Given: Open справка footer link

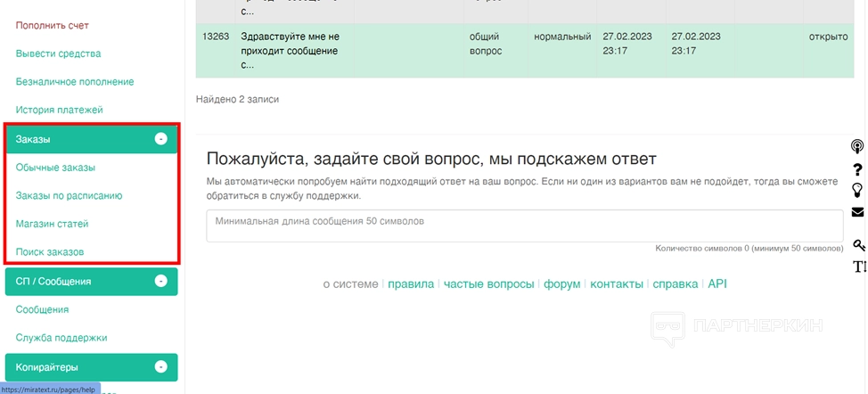Looking at the screenshot, I should pos(676,283).
